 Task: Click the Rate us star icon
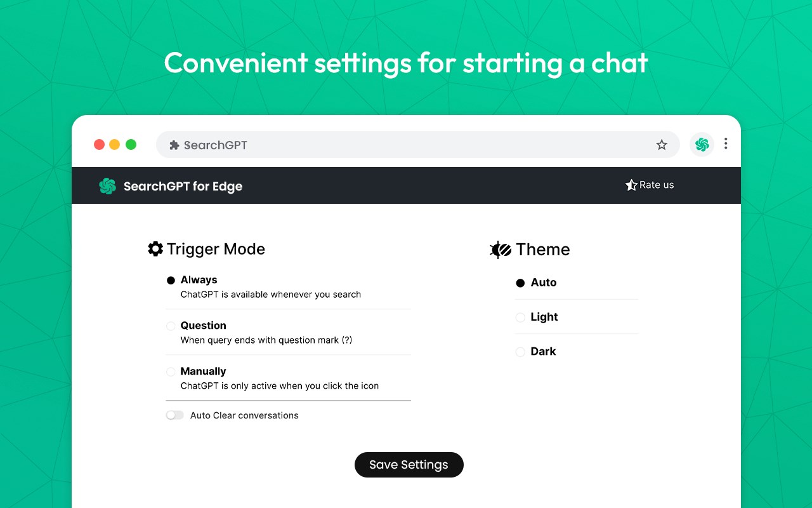(x=631, y=185)
